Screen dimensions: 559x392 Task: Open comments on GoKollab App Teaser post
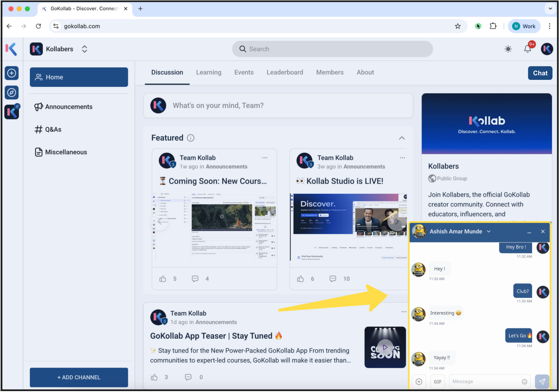point(188,377)
